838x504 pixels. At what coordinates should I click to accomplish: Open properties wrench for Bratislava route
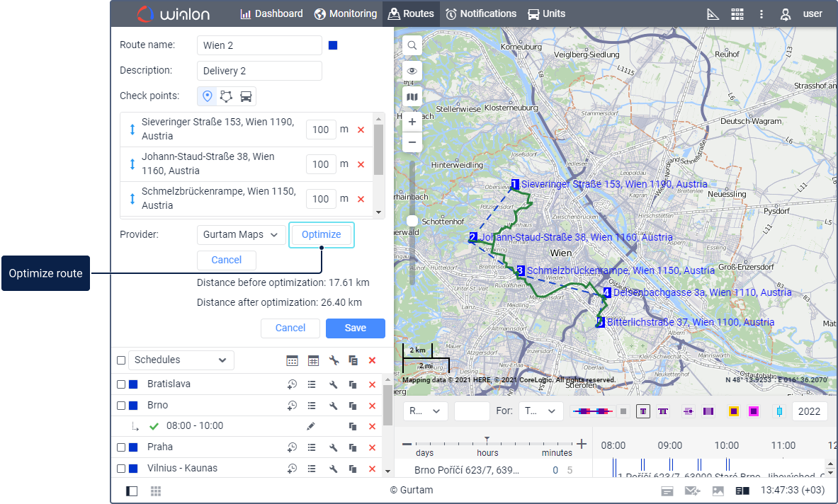(333, 384)
